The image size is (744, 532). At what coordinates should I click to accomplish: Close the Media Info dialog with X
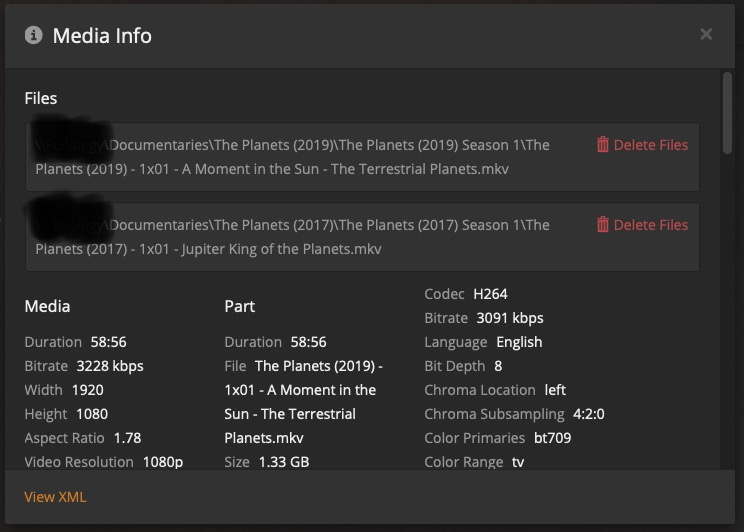706,34
